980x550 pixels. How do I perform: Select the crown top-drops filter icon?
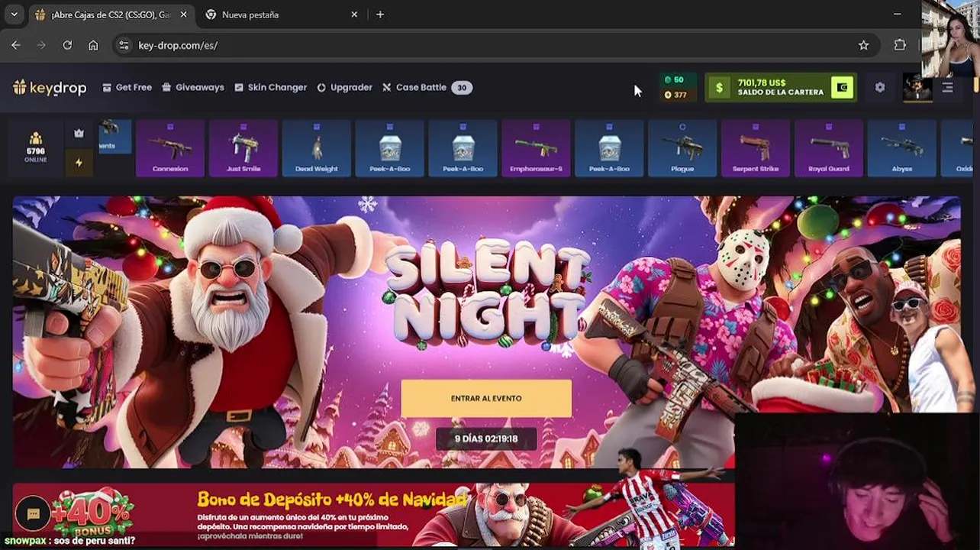pyautogui.click(x=79, y=133)
